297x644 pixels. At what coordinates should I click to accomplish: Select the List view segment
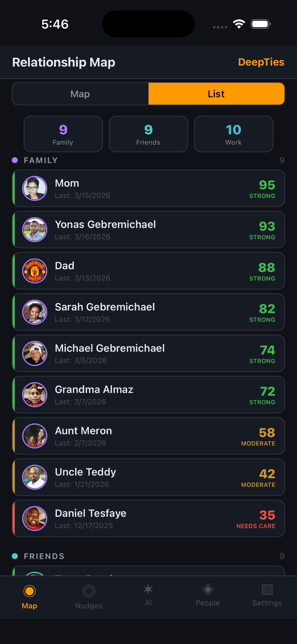tap(216, 94)
